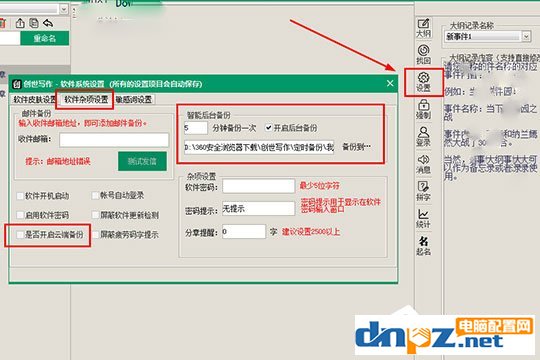
Task: Open the top-left combo box dropdown arrow
Action: [x=64, y=9]
